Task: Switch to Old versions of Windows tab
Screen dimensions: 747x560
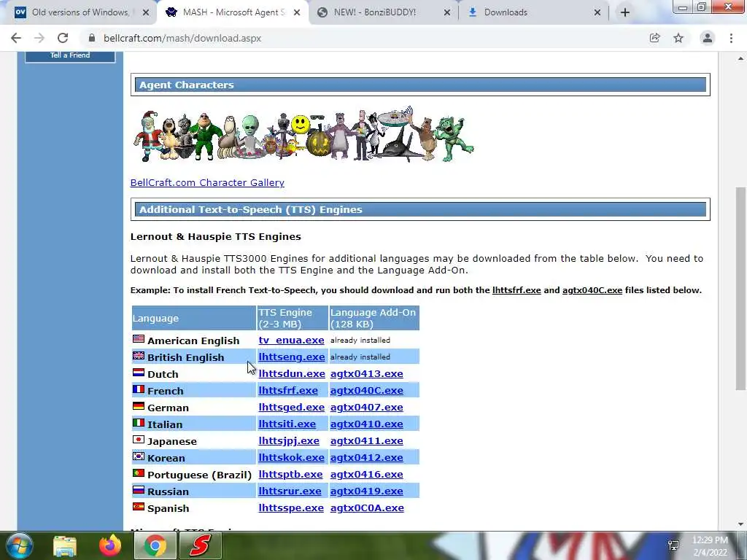Action: [79, 12]
